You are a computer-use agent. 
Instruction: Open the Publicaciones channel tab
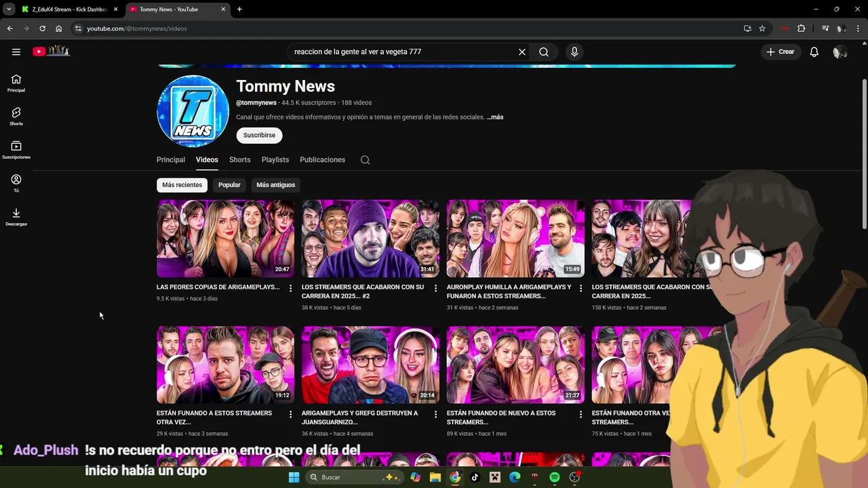tap(323, 160)
